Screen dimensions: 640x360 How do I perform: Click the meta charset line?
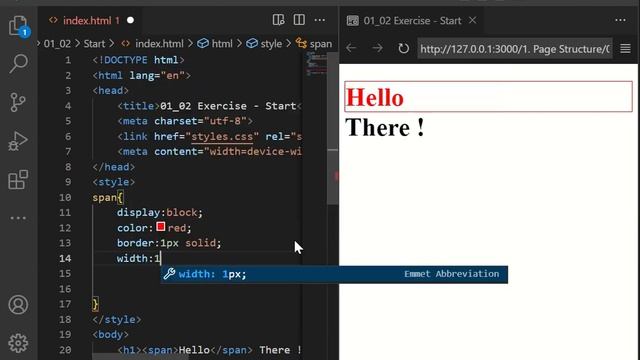185,121
